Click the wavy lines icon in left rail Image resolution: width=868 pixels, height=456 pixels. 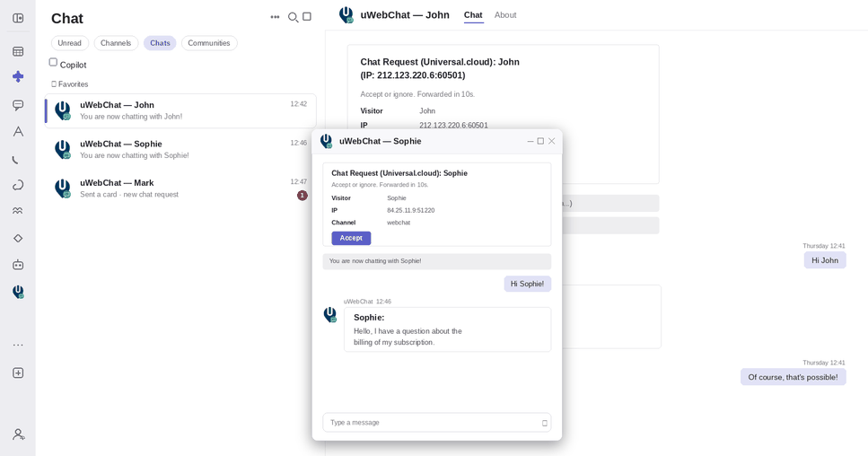pyautogui.click(x=18, y=211)
